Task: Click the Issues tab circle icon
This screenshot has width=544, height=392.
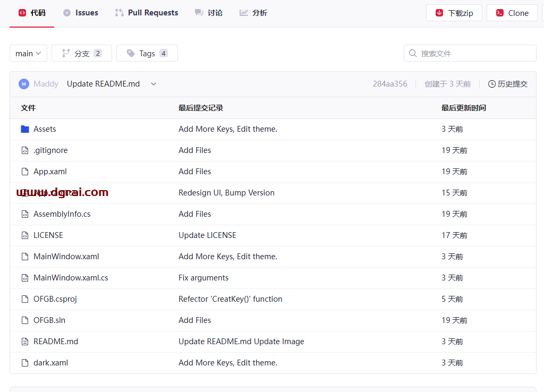Action: pyautogui.click(x=66, y=13)
